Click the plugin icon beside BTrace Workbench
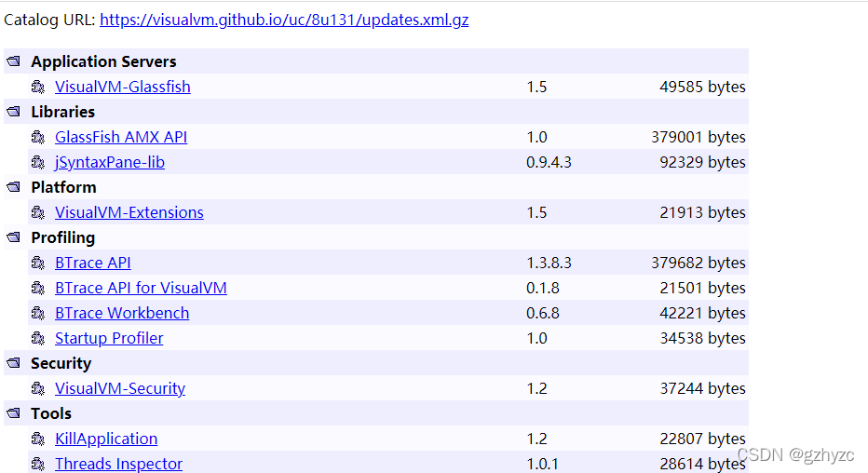 point(37,313)
